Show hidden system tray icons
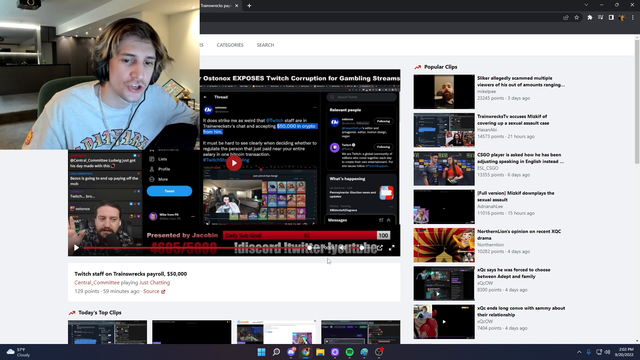640x360 pixels. (x=579, y=352)
